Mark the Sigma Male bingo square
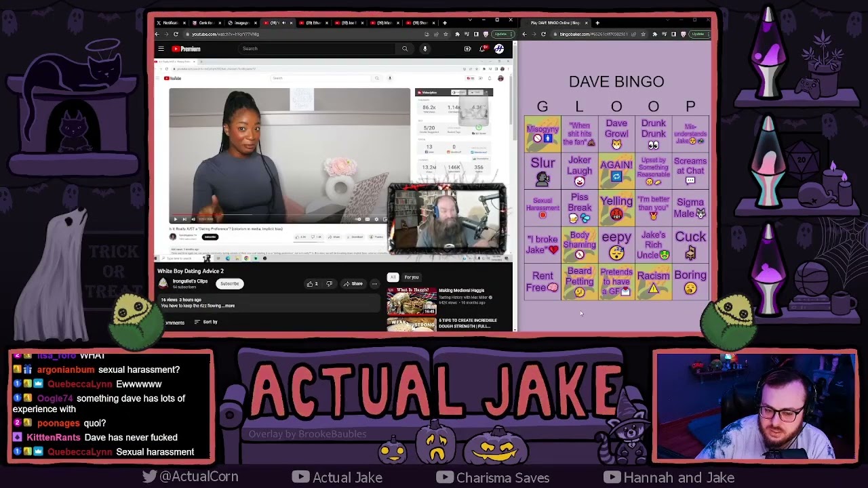The image size is (868, 488). tap(690, 208)
